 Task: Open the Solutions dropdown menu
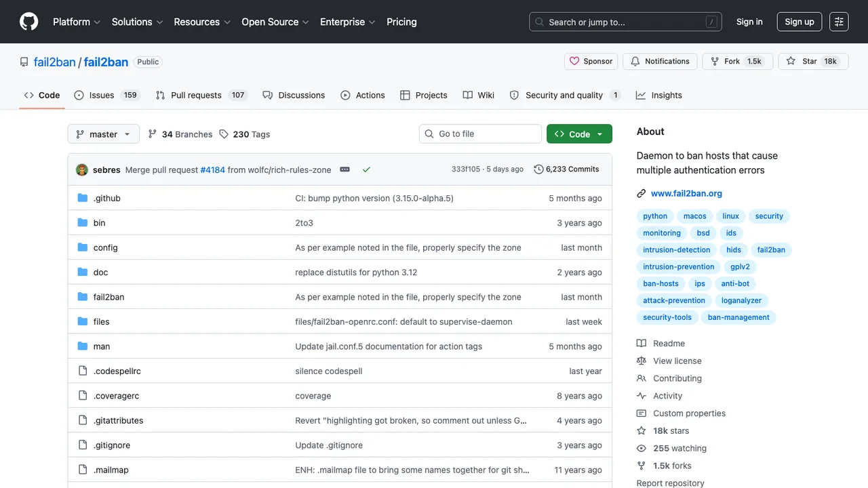click(x=138, y=22)
